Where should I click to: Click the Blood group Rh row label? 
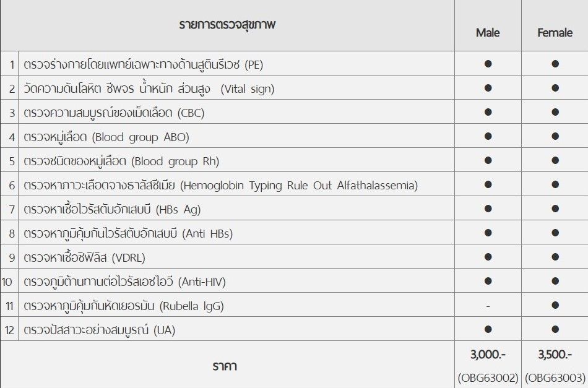pos(121,161)
